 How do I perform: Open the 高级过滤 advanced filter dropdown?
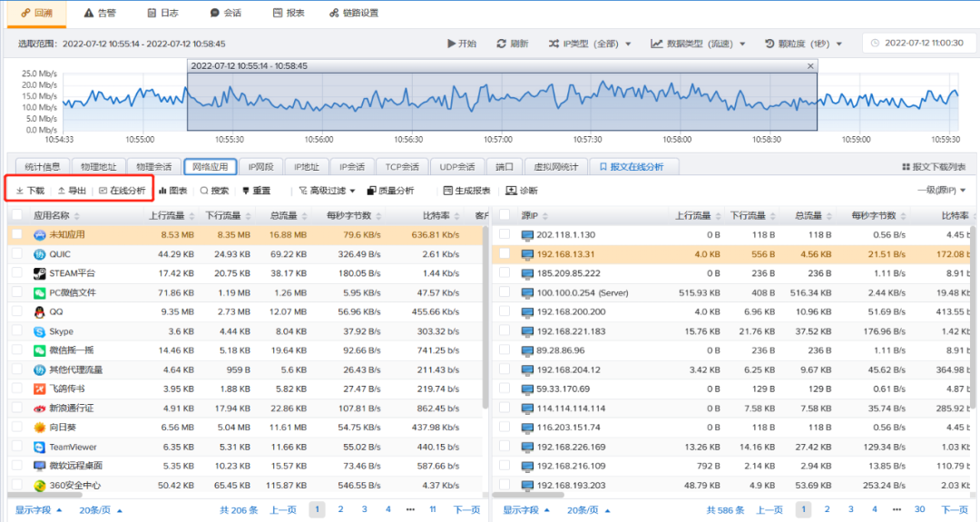tap(327, 191)
